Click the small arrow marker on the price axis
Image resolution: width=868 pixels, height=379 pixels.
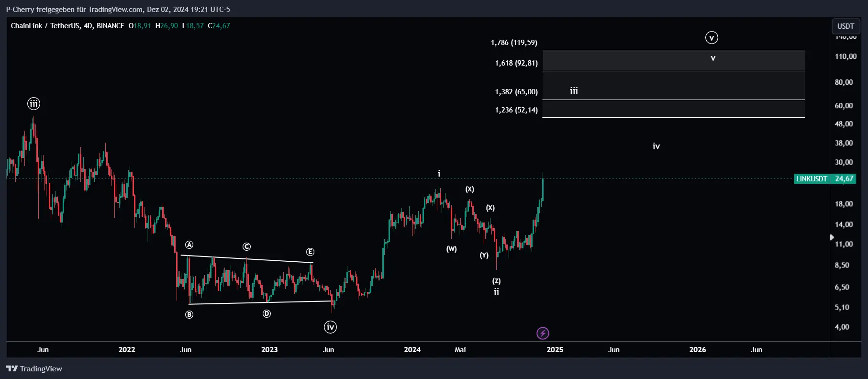pyautogui.click(x=832, y=237)
